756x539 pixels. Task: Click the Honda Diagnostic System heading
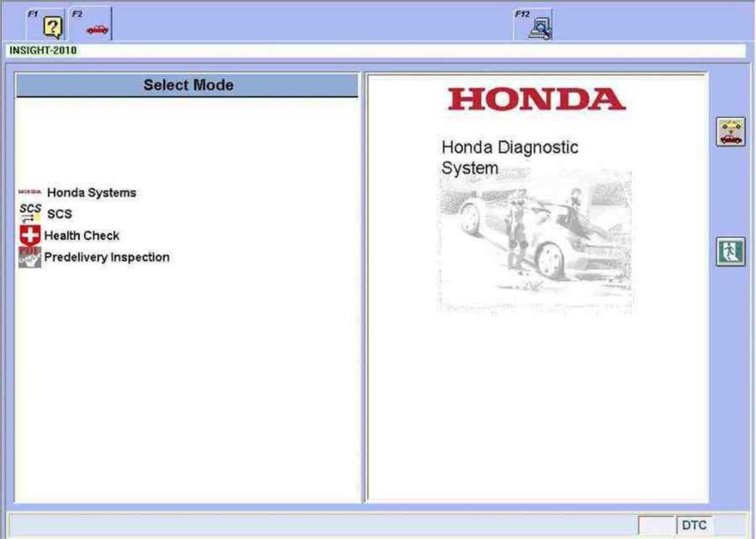(x=509, y=157)
